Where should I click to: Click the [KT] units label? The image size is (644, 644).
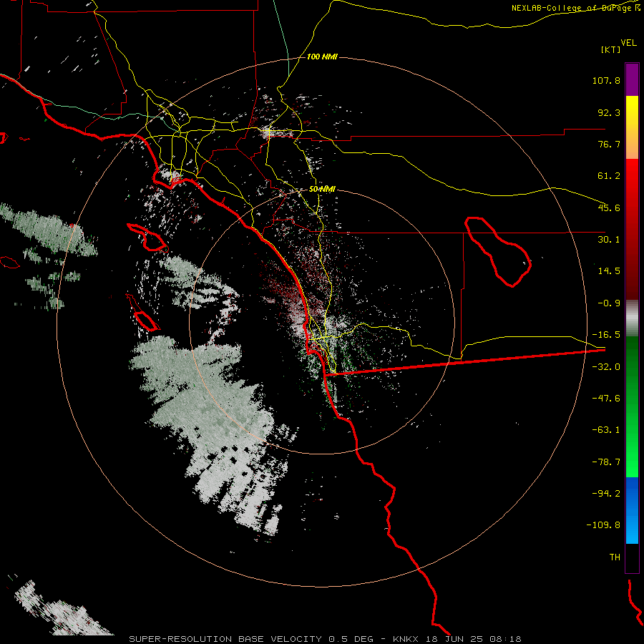click(611, 49)
